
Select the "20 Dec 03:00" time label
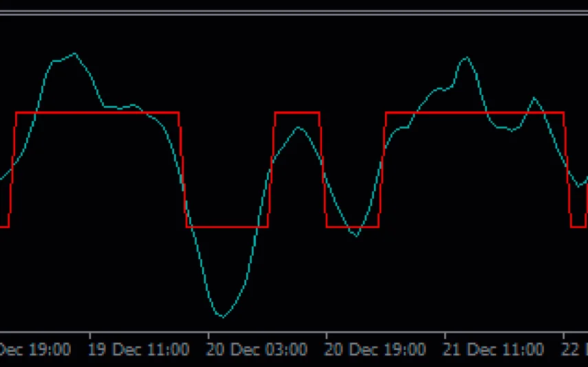[257, 350]
